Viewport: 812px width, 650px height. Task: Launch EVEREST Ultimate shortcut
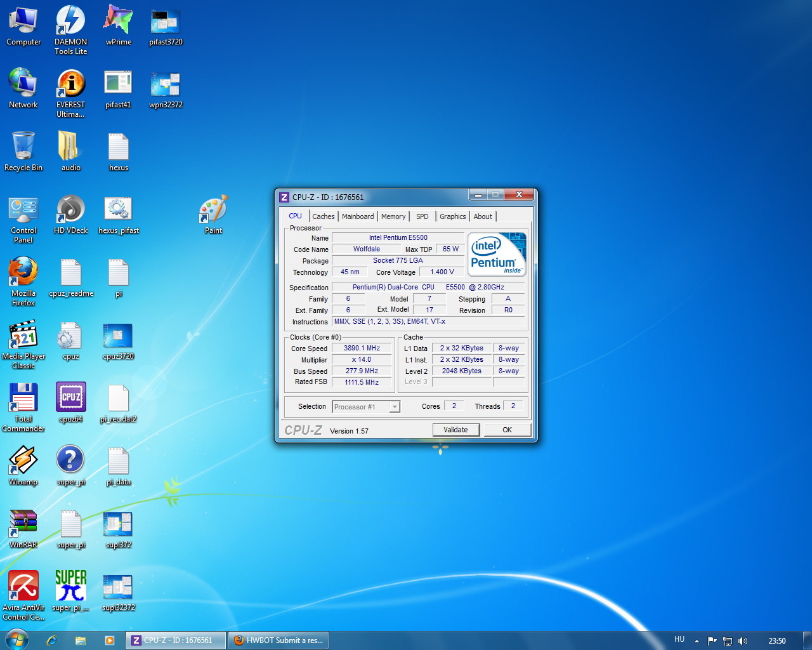(x=70, y=93)
